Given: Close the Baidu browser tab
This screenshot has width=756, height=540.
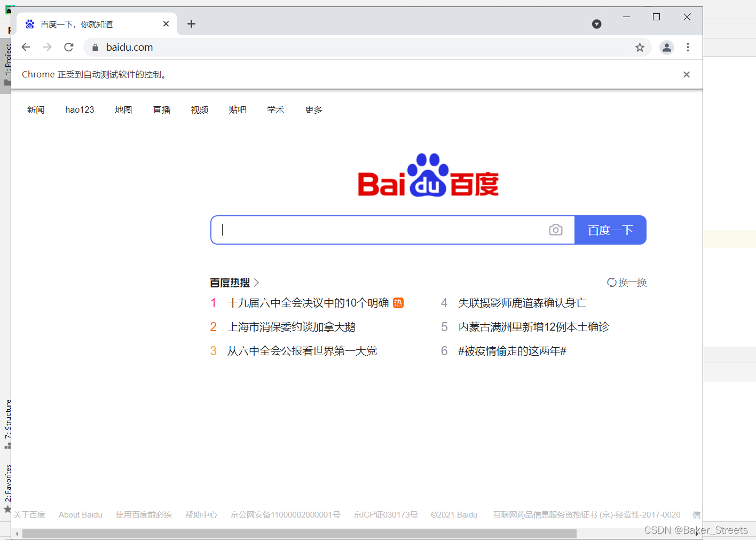Looking at the screenshot, I should click(166, 24).
